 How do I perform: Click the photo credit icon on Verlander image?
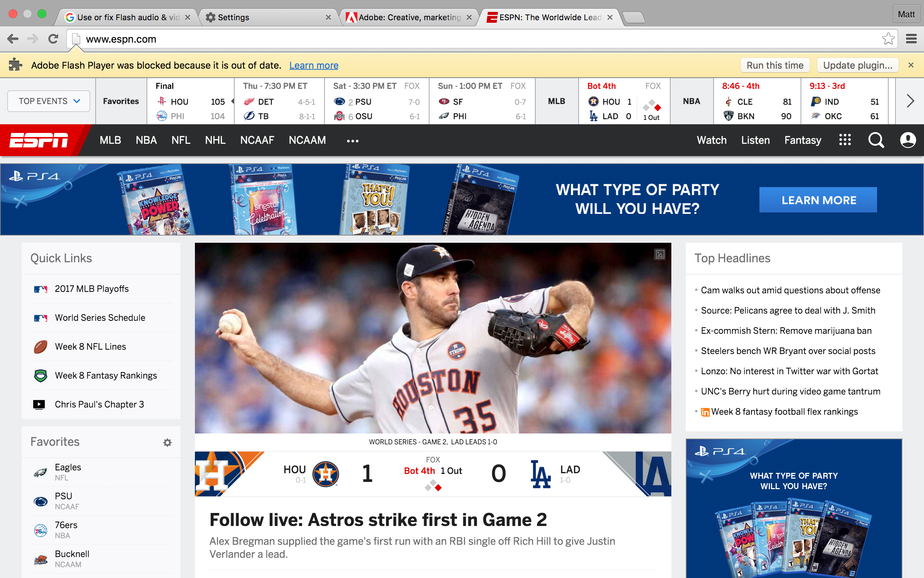click(x=660, y=254)
